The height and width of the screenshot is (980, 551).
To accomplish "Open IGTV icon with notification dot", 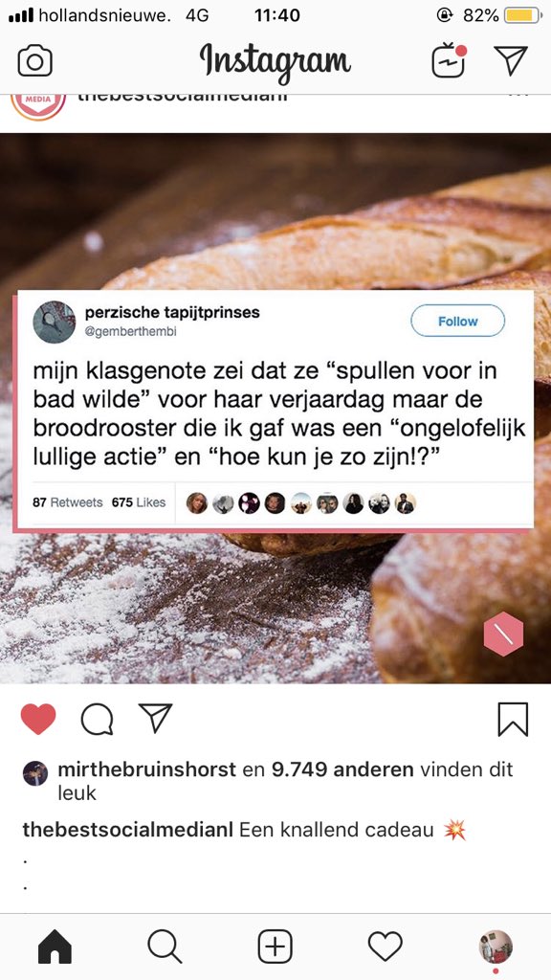I will [x=450, y=60].
